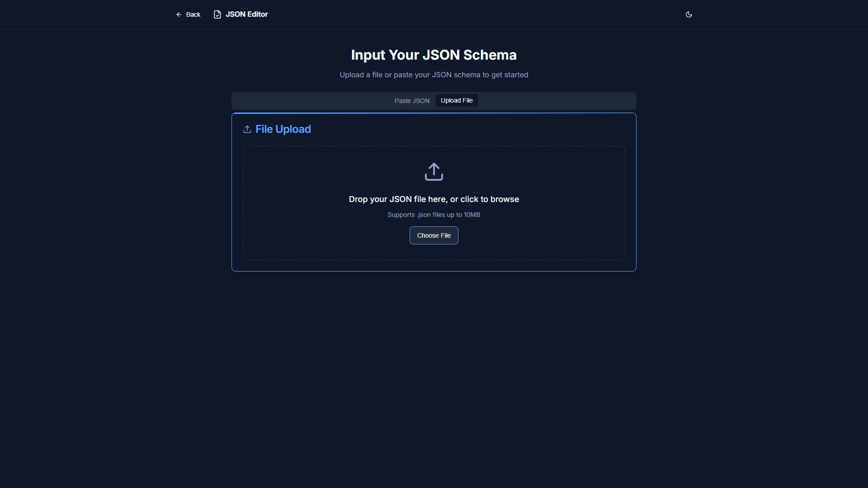Click the back arrow icon
Screen dimensions: 868x488
tap(179, 14)
